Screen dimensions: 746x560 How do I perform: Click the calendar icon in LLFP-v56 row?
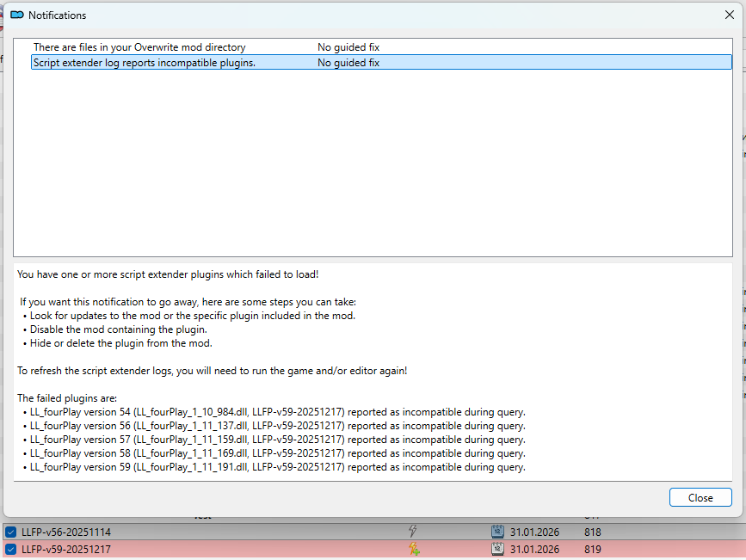[x=497, y=531]
